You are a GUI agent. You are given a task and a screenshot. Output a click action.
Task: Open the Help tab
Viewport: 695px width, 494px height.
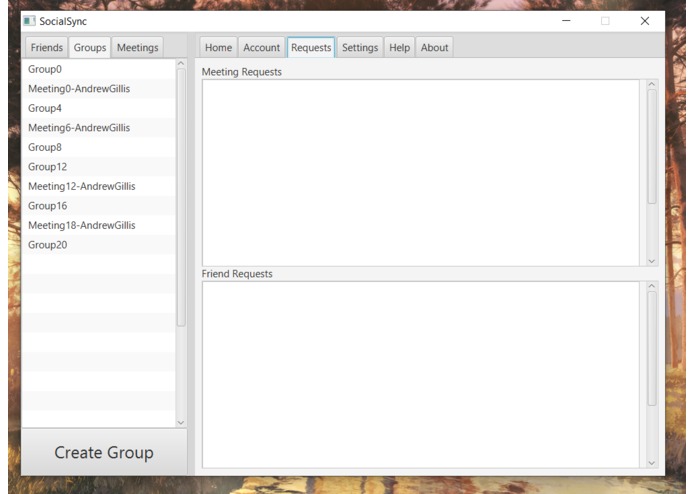pyautogui.click(x=399, y=47)
